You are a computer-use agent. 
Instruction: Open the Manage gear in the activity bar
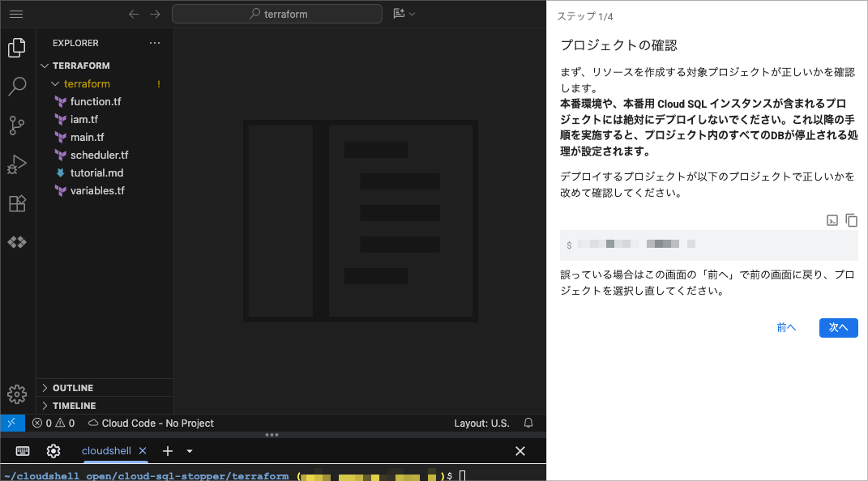point(17,394)
